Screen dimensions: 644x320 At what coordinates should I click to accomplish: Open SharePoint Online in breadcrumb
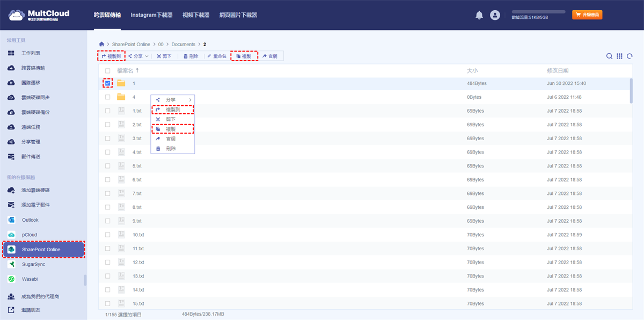(x=131, y=44)
